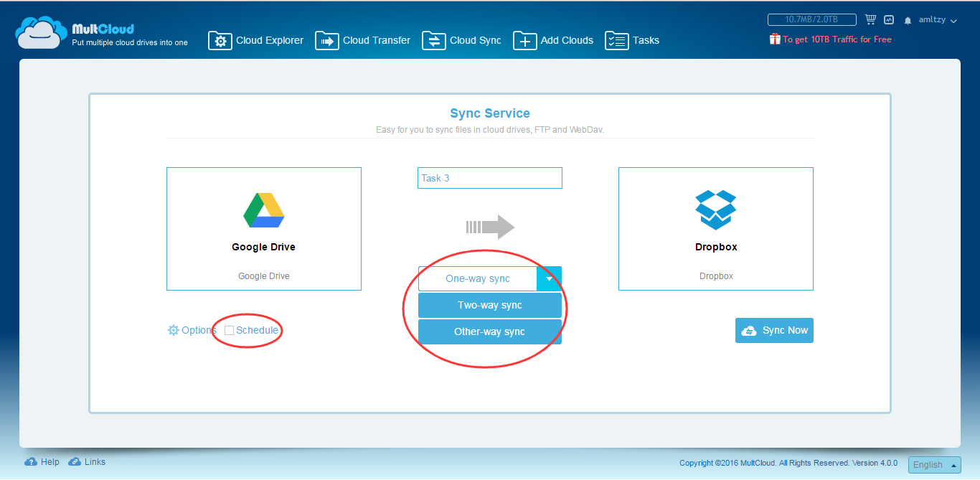The height and width of the screenshot is (480, 980).
Task: Open the Tasks menu label
Action: click(646, 40)
